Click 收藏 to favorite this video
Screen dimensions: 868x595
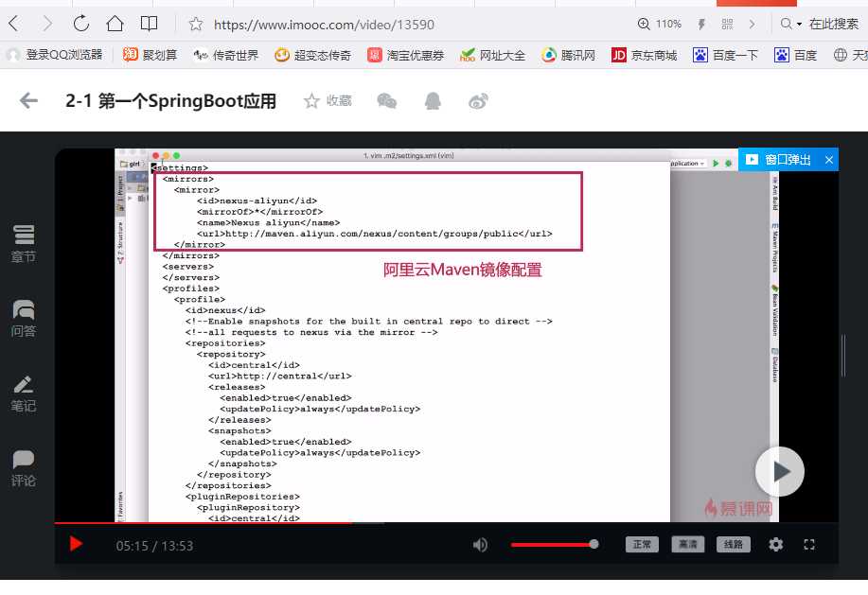pos(328,100)
